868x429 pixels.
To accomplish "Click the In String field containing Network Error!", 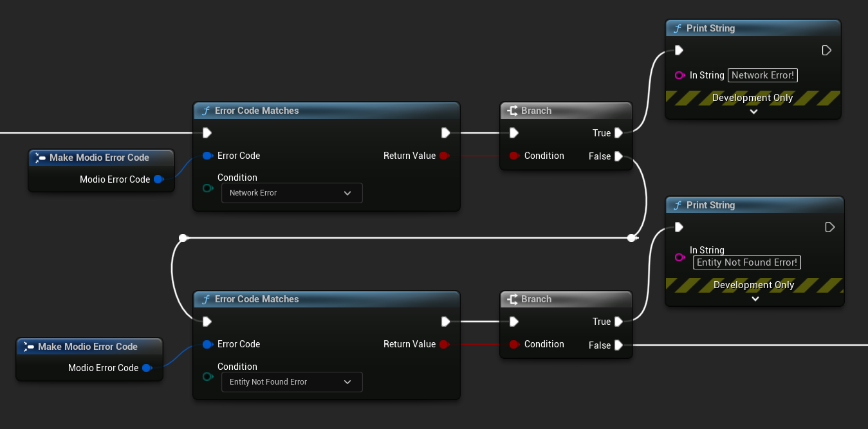I will 762,75.
